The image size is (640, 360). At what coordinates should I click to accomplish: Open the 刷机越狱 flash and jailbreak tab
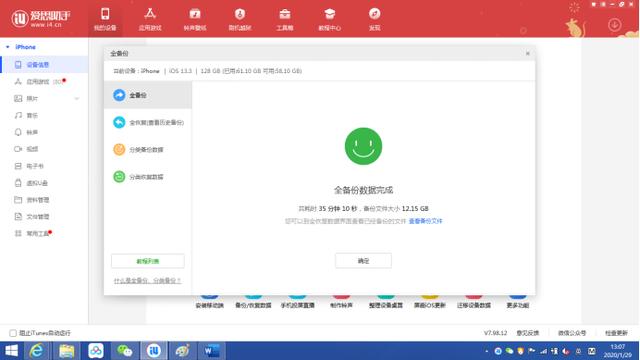[x=240, y=19]
